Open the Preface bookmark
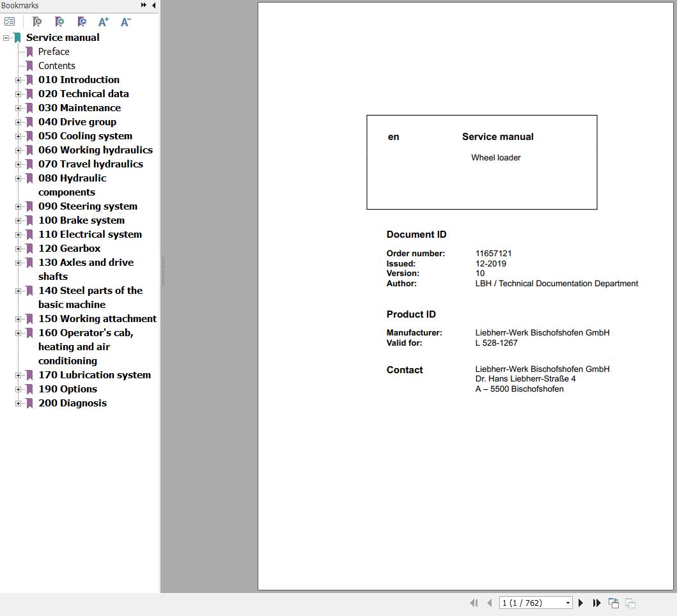 [54, 52]
